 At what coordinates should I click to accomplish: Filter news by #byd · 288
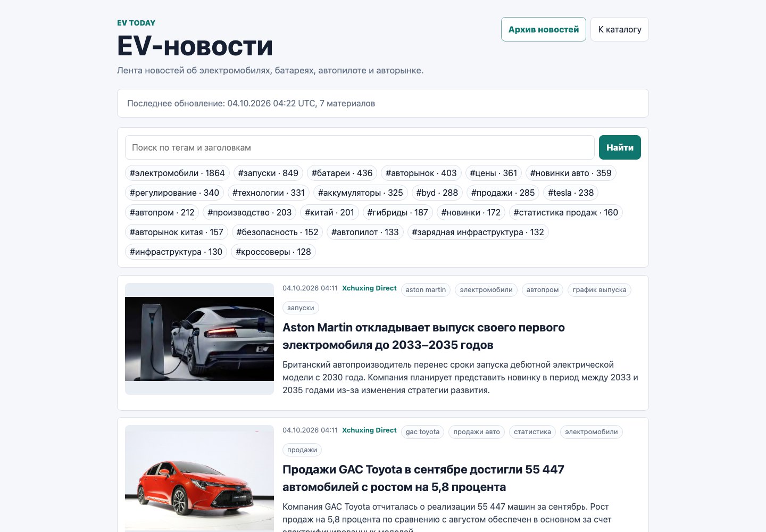pos(437,193)
